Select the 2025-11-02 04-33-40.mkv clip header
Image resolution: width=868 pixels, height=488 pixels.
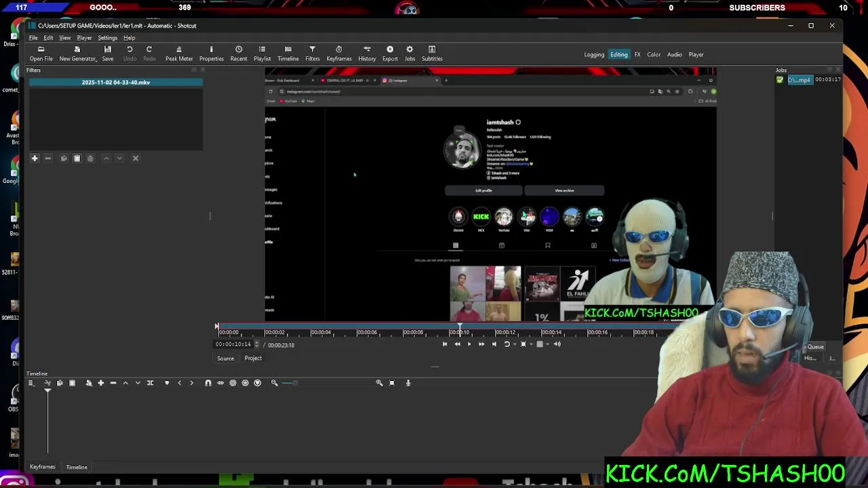[115, 82]
